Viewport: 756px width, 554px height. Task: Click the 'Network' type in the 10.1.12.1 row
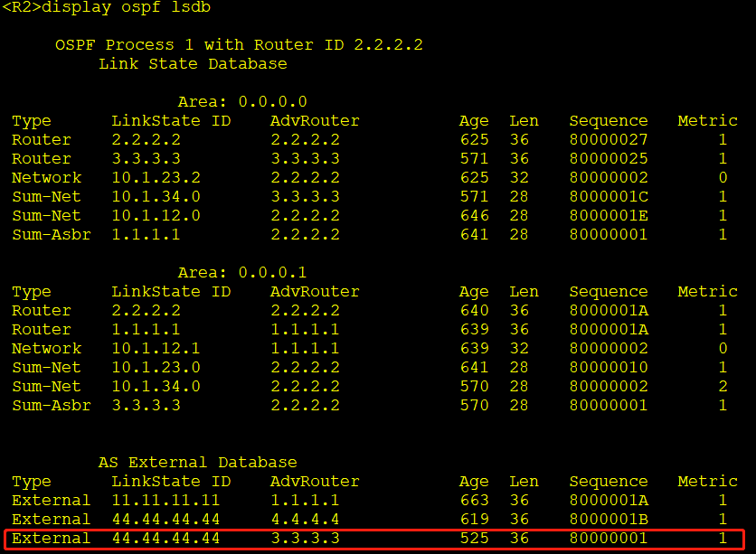click(47, 348)
